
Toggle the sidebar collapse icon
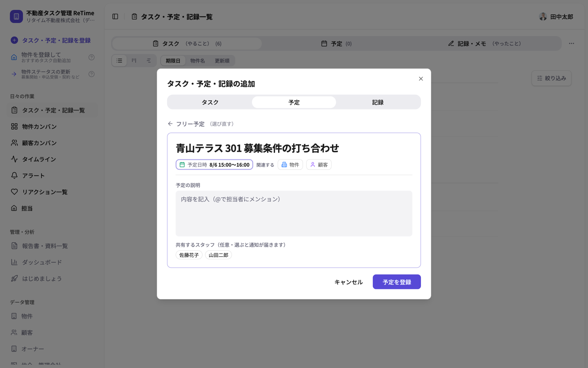coord(115,17)
